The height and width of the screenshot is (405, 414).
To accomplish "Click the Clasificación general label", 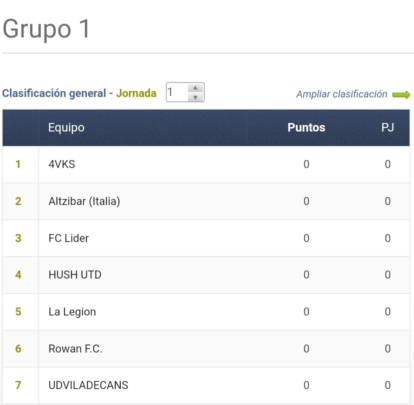I will 54,93.
